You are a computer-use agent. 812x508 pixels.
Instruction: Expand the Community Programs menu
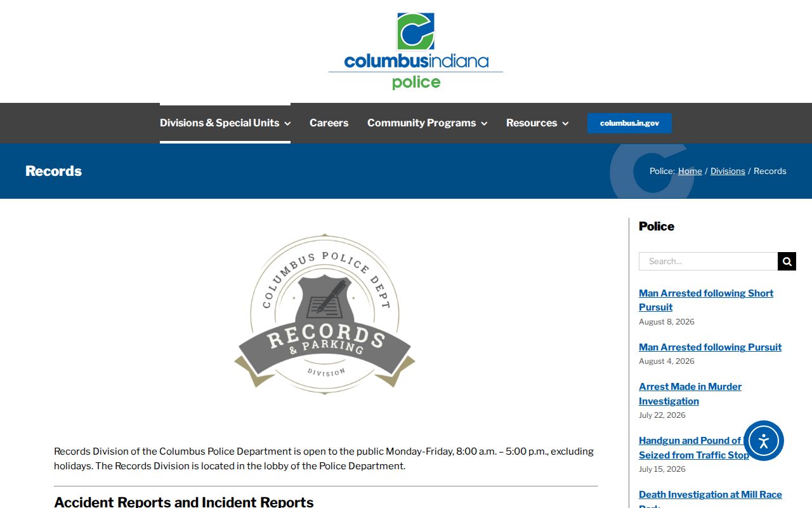(427, 123)
